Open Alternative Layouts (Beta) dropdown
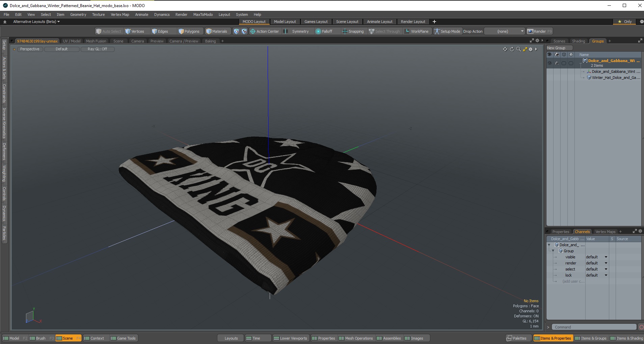The image size is (644, 344). (x=36, y=22)
